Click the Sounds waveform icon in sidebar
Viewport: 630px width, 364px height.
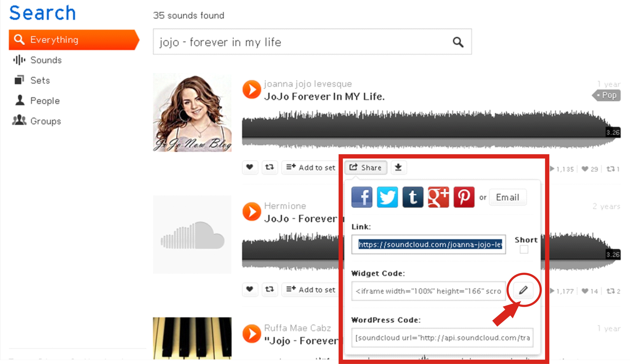(19, 60)
